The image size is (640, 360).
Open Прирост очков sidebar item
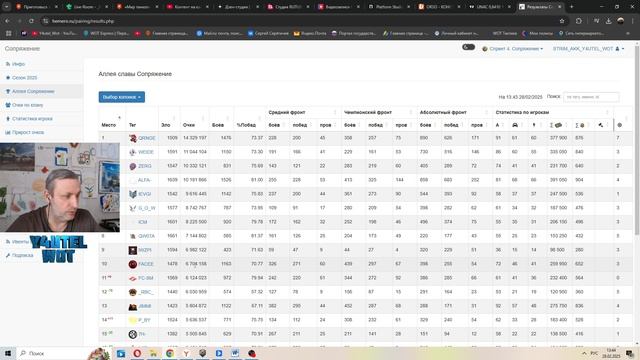tap(28, 132)
